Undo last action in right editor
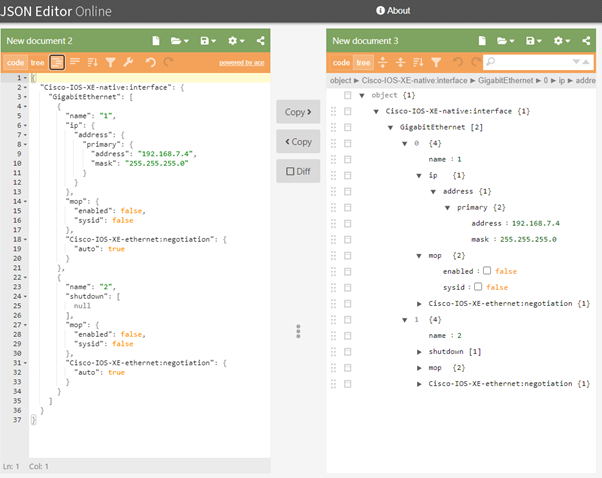Viewport: 602px width, 478px height. tap(458, 62)
